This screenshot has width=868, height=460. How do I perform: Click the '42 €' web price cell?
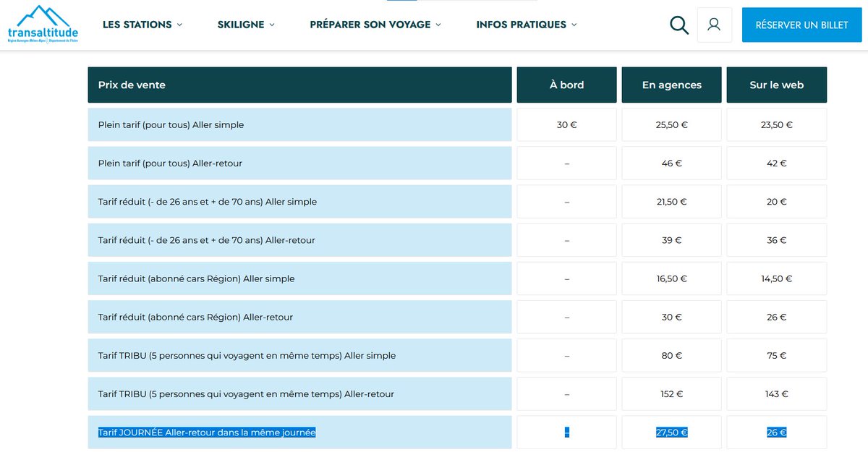777,163
